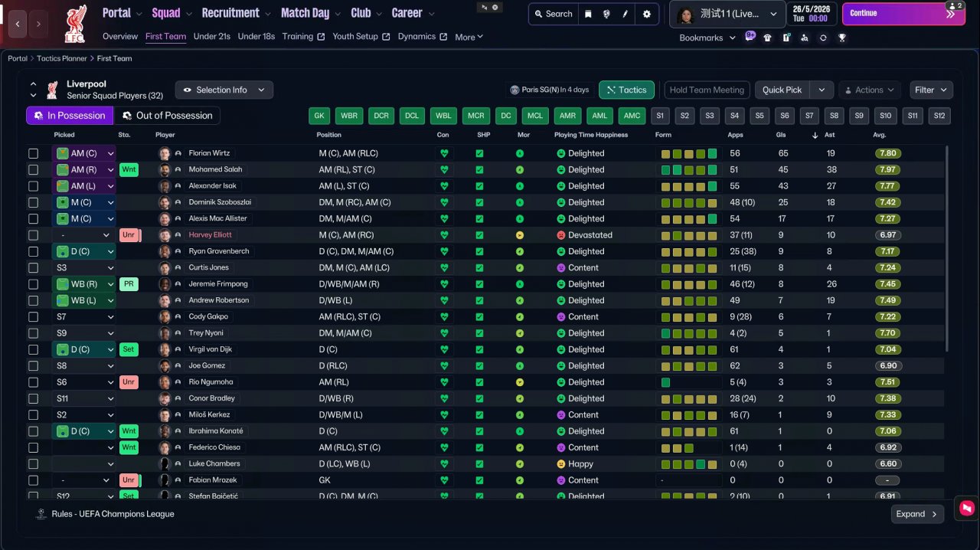Tick the checkbox for Mohamed Salah

coord(33,170)
